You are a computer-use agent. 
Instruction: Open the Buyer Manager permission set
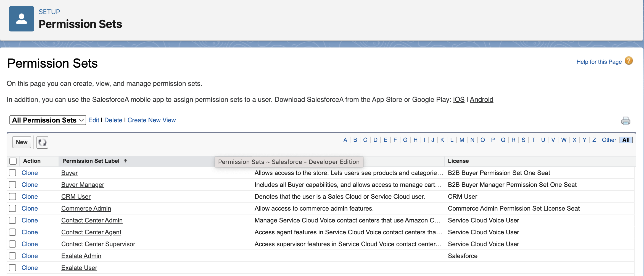point(83,185)
